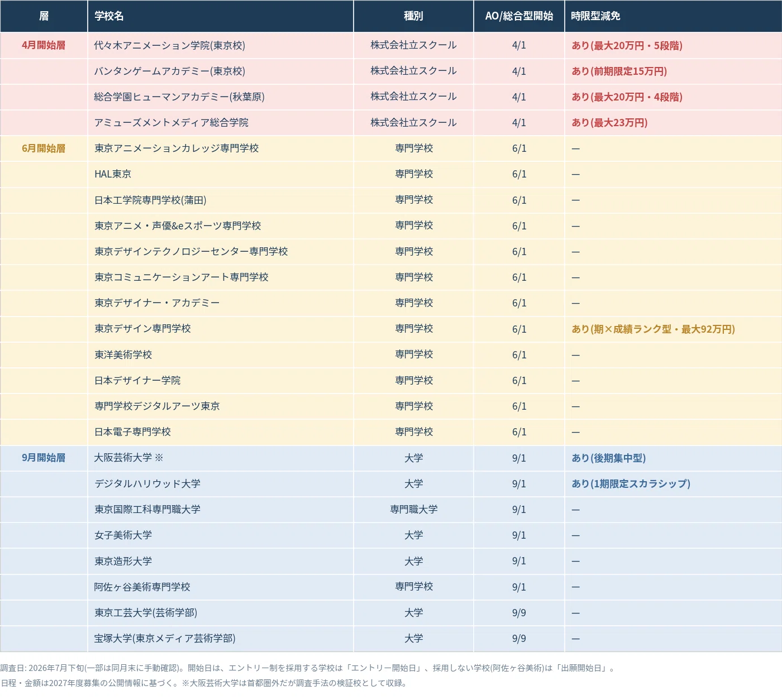Click school name 東京工芸大学(芸術学部)
The image size is (782, 700).
[146, 613]
